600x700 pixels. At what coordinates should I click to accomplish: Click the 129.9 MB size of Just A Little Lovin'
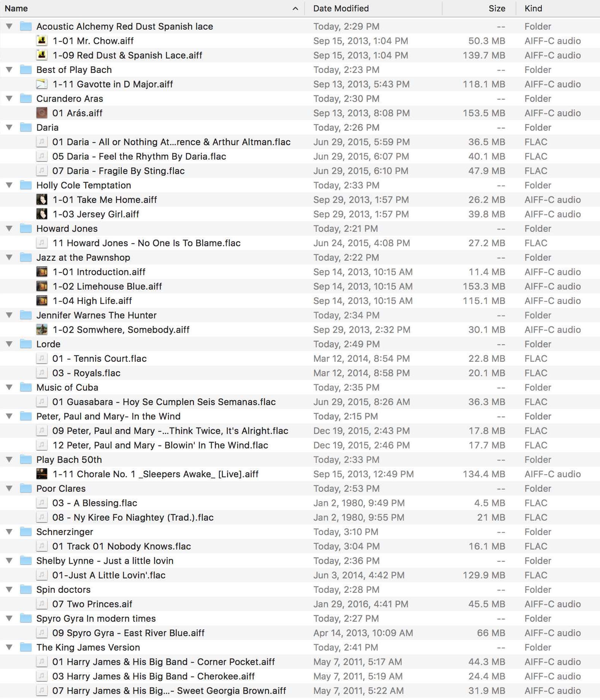tap(484, 575)
